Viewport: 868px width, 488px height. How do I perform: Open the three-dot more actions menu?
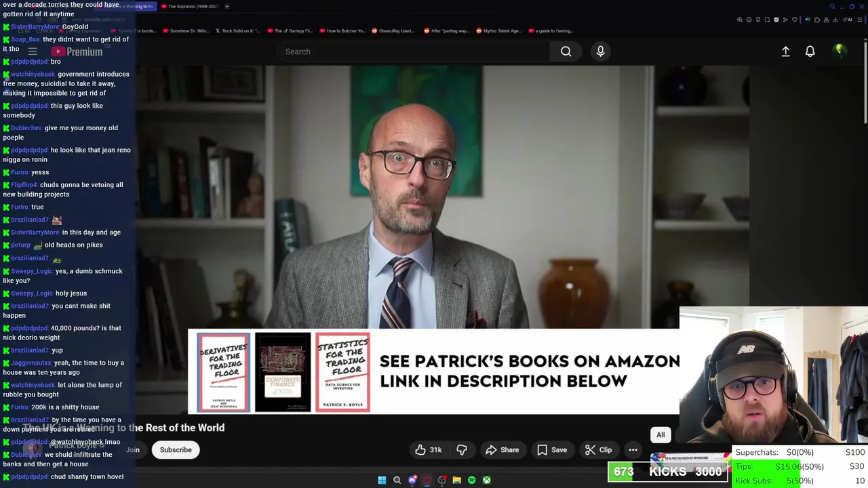(x=633, y=450)
